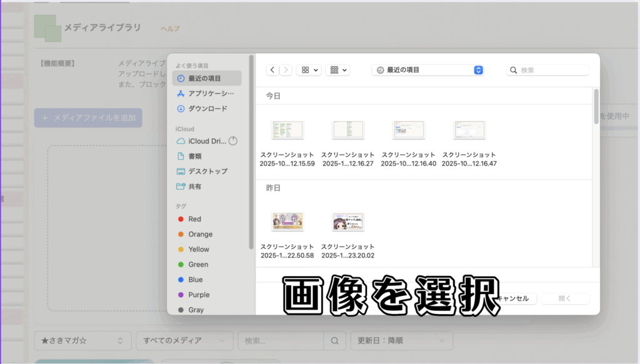Image resolution: width=640 pixels, height=364 pixels.
Task: Select the Purple tag in sidebar
Action: [x=199, y=295]
